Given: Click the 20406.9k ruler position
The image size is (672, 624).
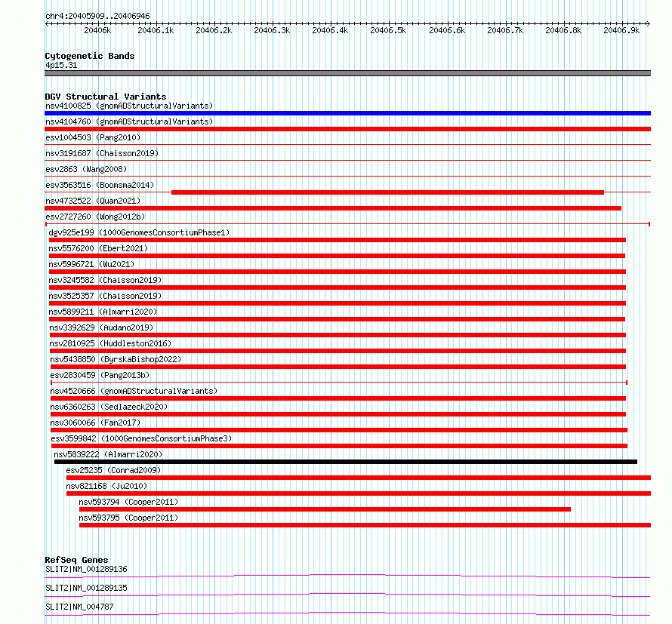Looking at the screenshot, I should click(x=621, y=30).
